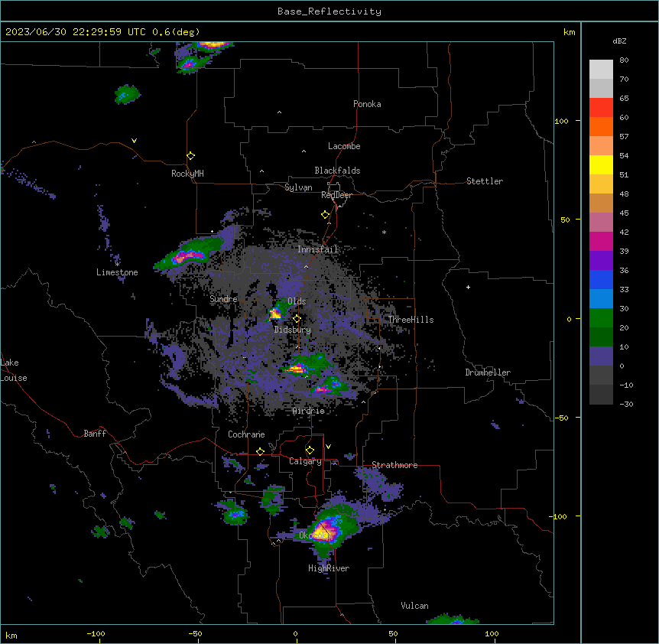Pick the blue 33-36 dBZ legend swatch
The width and height of the screenshot is (659, 644).
601,279
